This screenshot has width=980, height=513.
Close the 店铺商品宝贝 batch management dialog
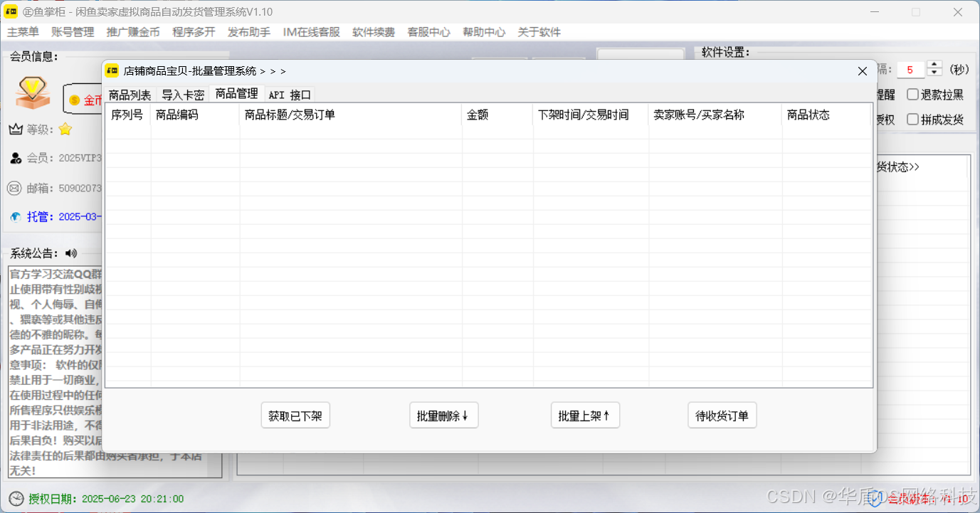[x=863, y=71]
